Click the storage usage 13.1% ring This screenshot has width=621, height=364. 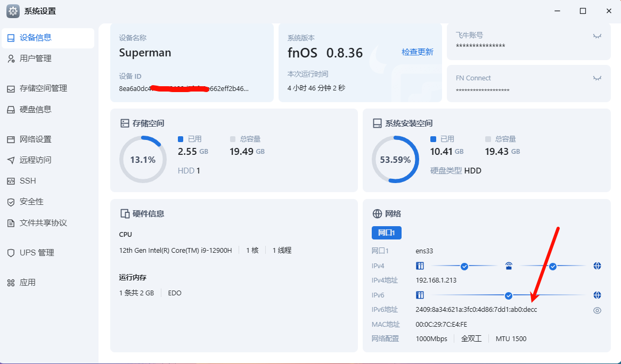[143, 160]
